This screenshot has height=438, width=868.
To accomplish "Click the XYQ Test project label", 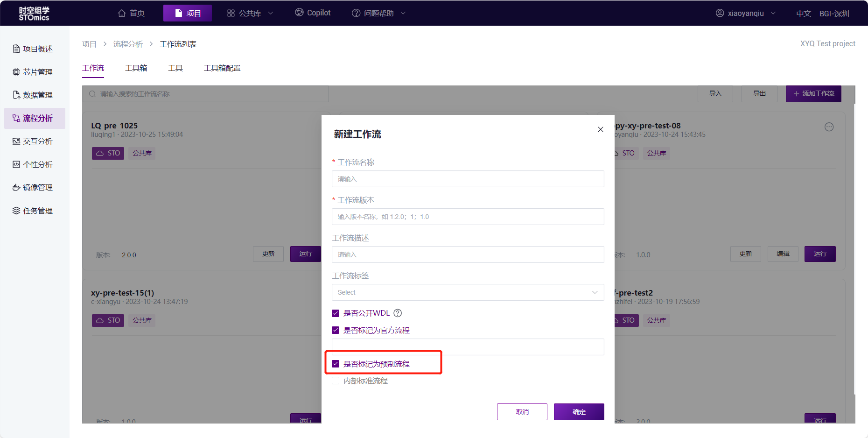I will tap(828, 43).
